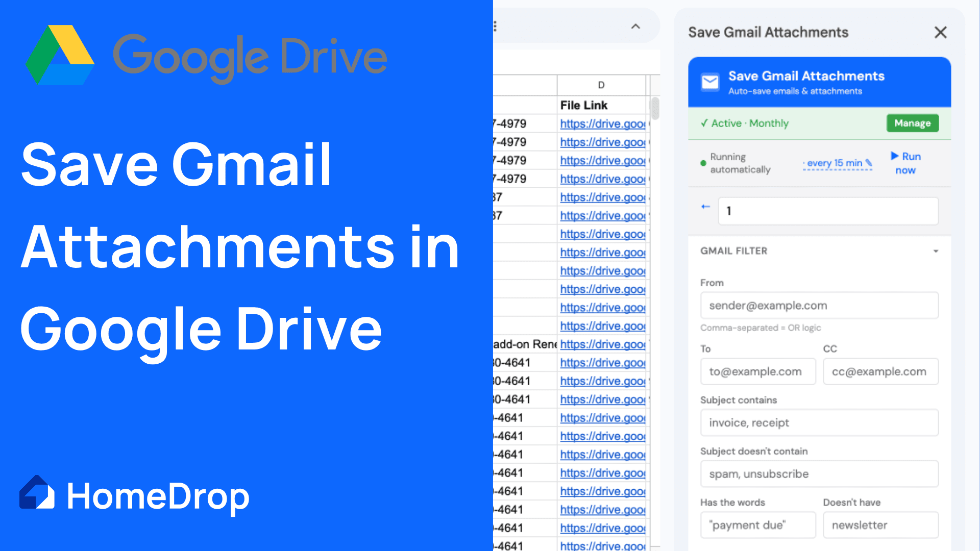
Task: Click the Comma-separated = OR logic hint
Action: click(761, 328)
